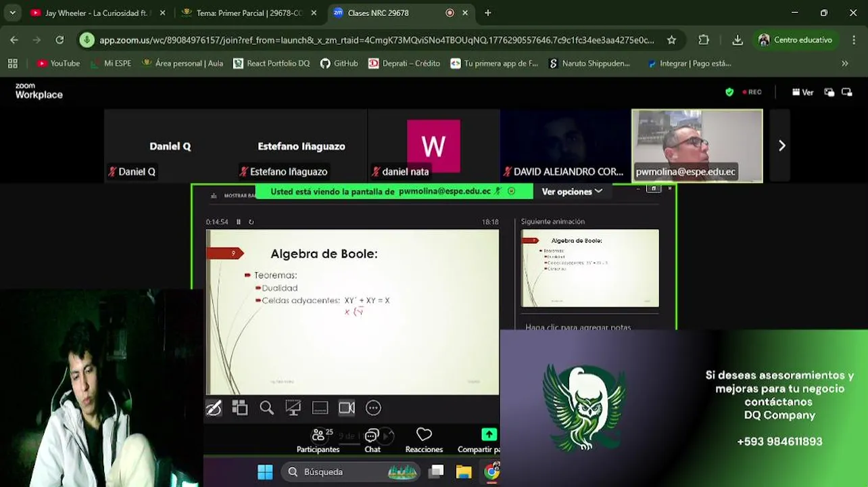Open Deprati – Crédito bookmark
The width and height of the screenshot is (868, 487).
[x=404, y=63]
